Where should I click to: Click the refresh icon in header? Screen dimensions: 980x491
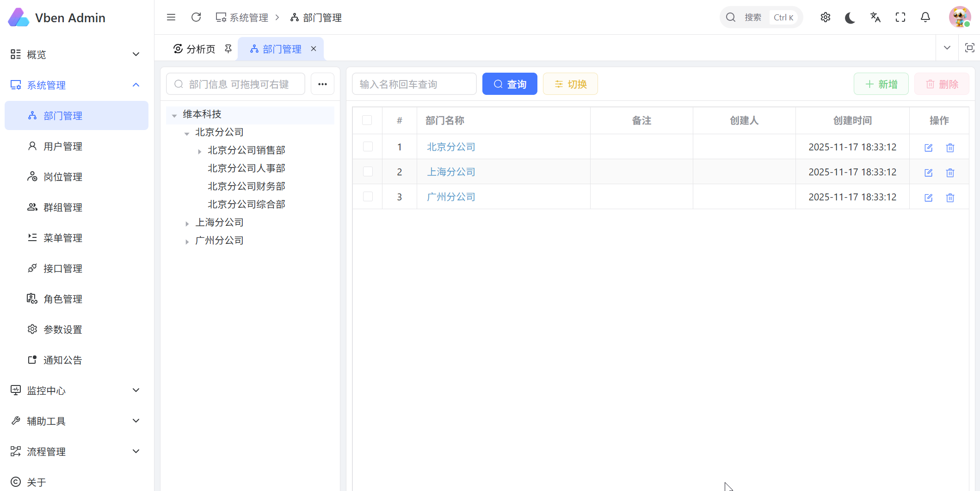point(196,18)
